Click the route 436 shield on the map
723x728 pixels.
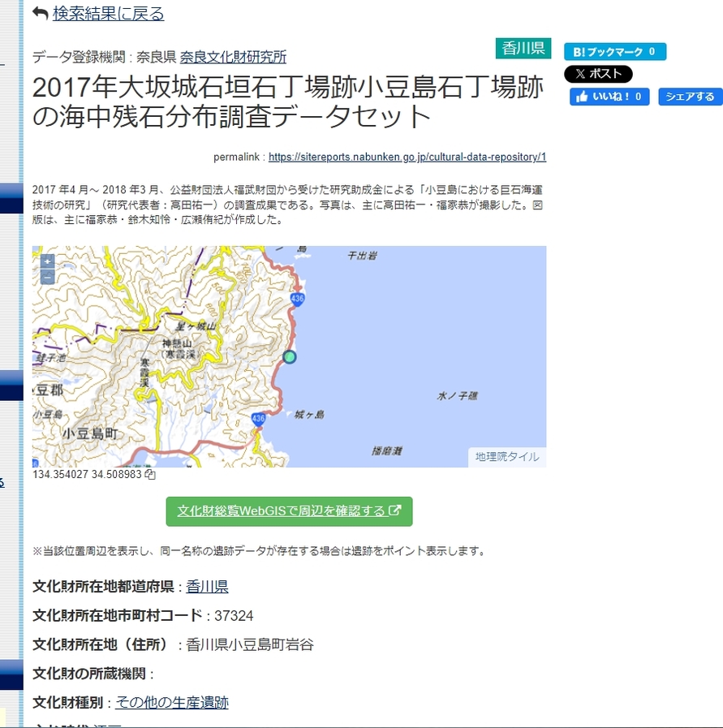pos(297,299)
